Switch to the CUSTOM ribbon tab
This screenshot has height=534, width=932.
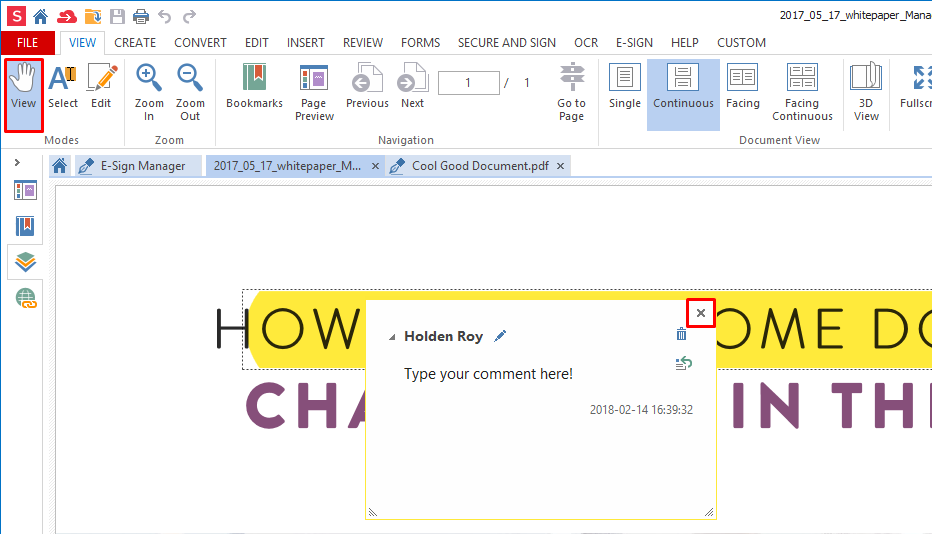[x=741, y=43]
